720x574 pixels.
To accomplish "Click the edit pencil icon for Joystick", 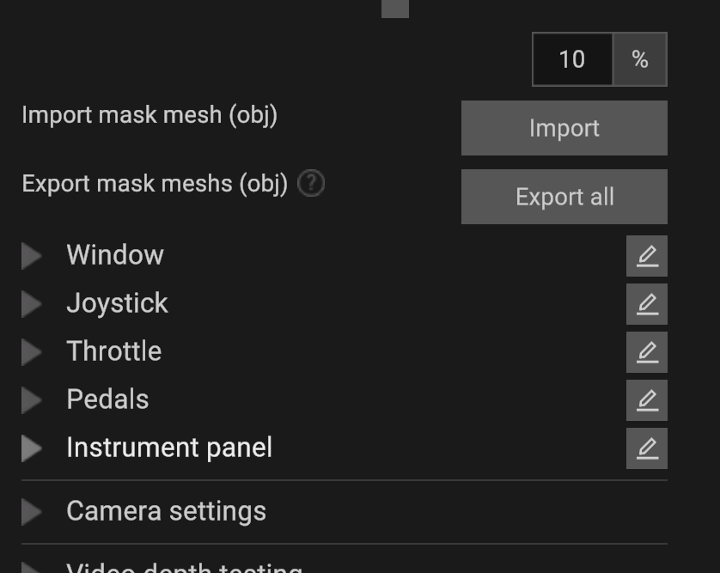I will click(647, 304).
